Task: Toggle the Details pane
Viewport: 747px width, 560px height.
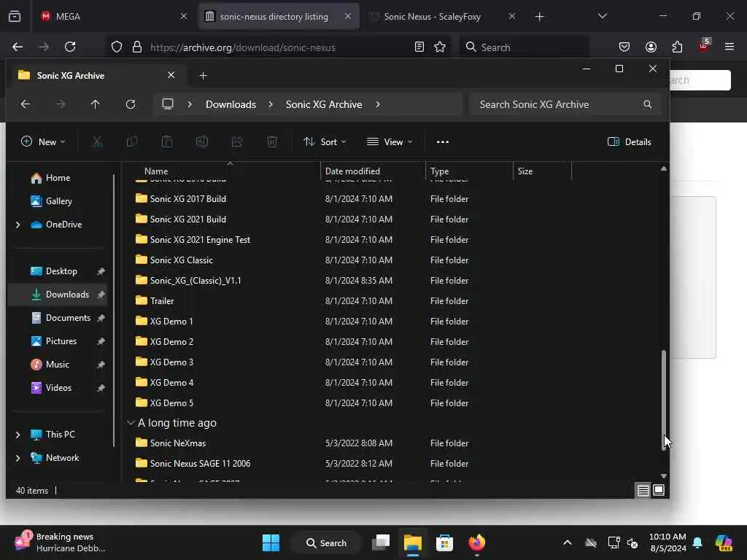Action: coord(630,142)
